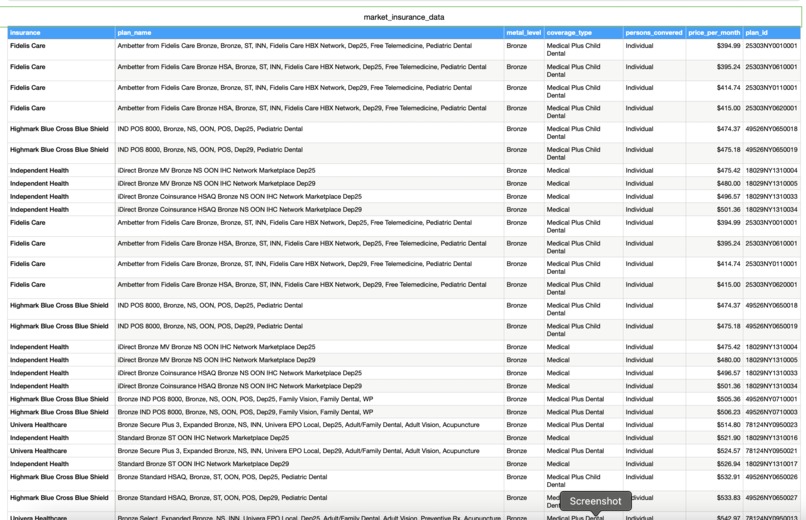
Task: Select the plan_name column header
Action: point(309,32)
